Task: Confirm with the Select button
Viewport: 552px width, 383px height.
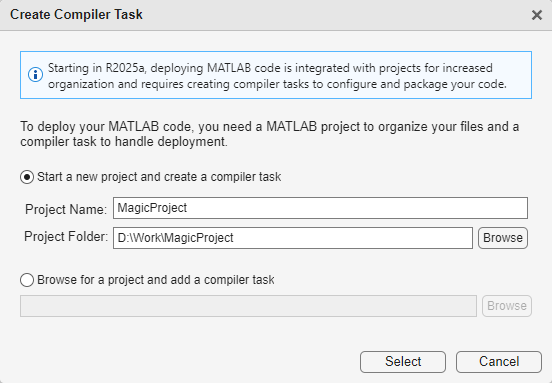Action: click(403, 362)
